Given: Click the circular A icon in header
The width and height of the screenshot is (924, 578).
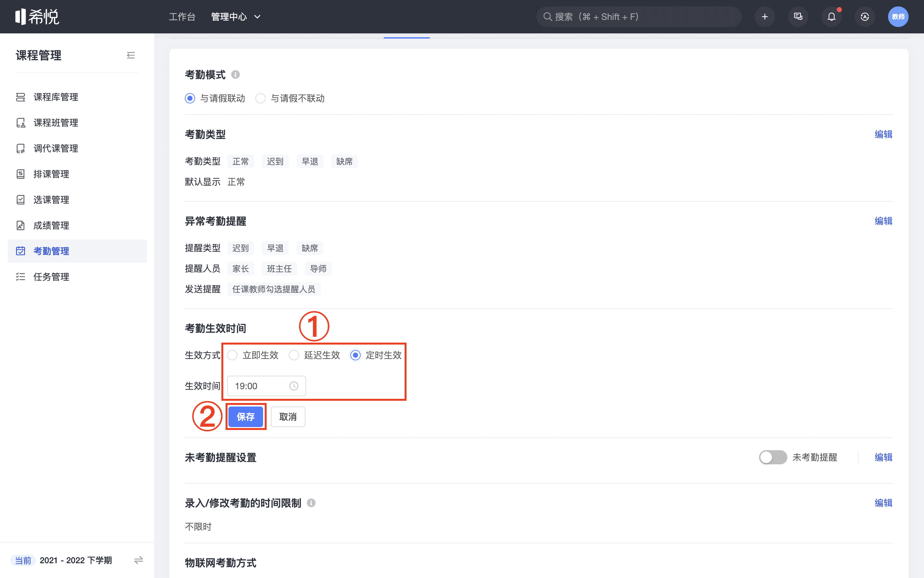Looking at the screenshot, I should 865,17.
